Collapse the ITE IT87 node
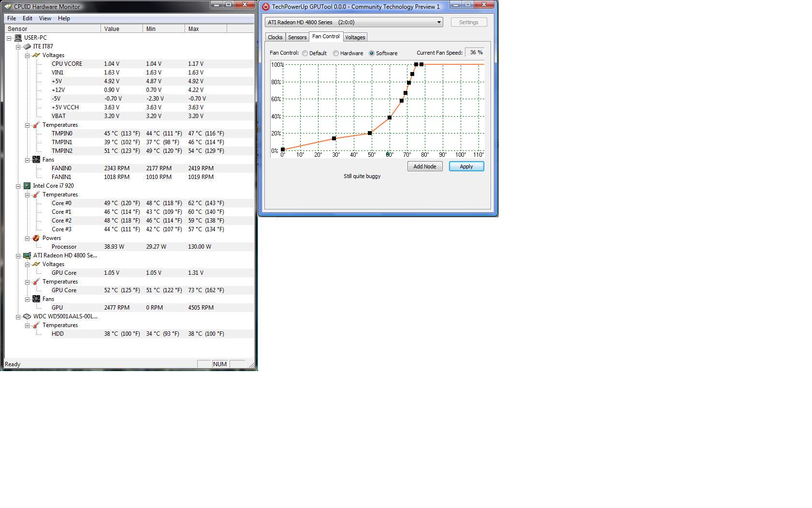Viewport: 812px width, 508px height. 18,46
